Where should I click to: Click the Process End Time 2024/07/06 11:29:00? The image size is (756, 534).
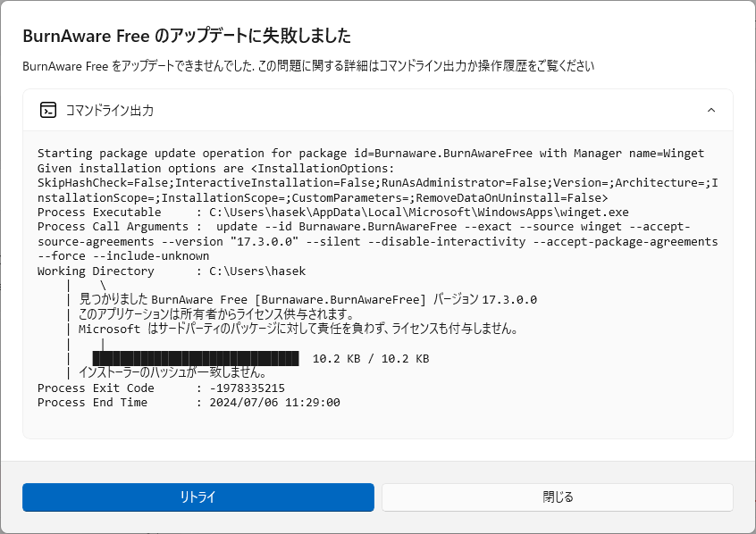pyautogui.click(x=189, y=403)
